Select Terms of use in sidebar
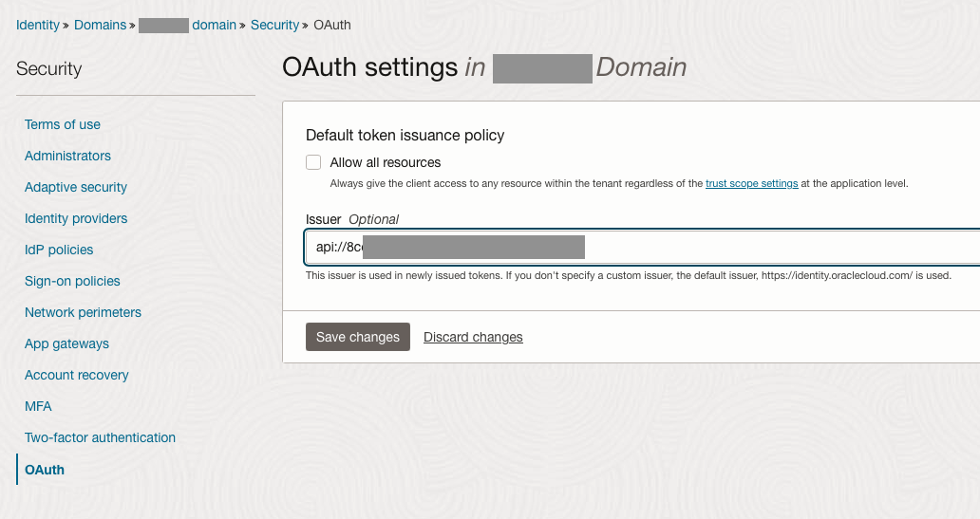Viewport: 980px width, 519px height. click(x=63, y=124)
